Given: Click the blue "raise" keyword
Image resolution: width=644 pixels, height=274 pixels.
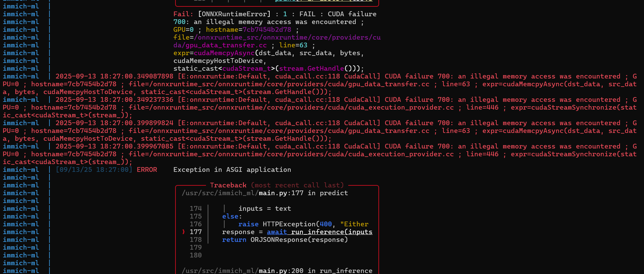Looking at the screenshot, I should pos(248,224).
